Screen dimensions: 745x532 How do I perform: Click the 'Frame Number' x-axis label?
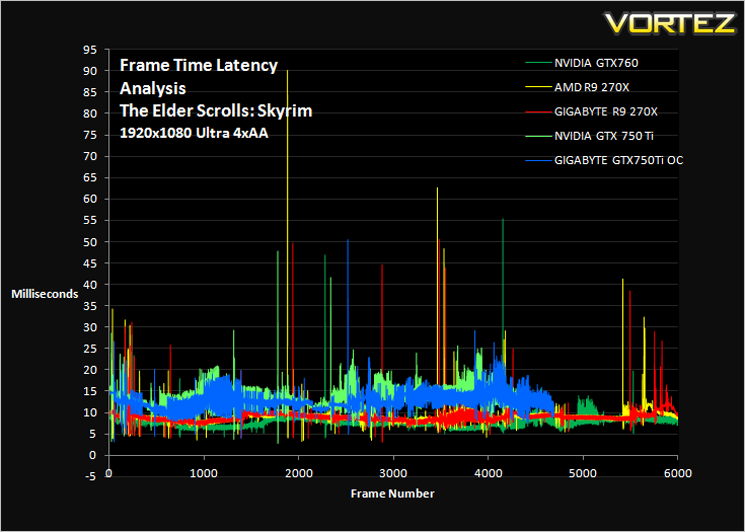click(x=392, y=494)
